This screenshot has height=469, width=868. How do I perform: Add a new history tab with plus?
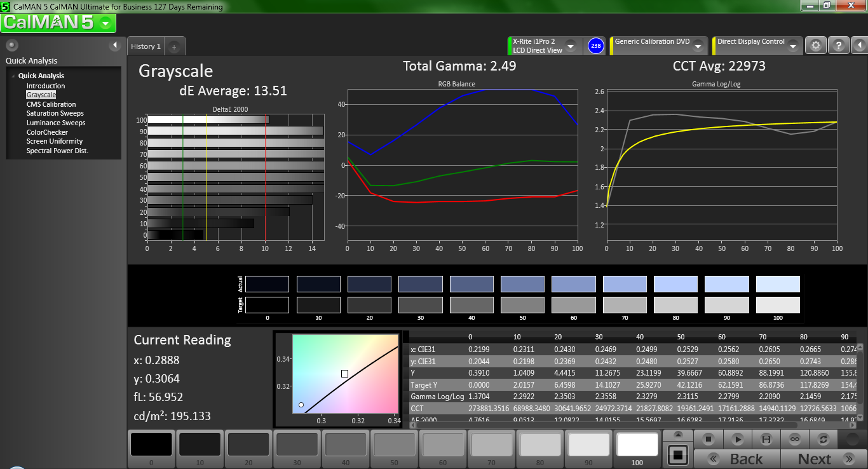point(175,46)
